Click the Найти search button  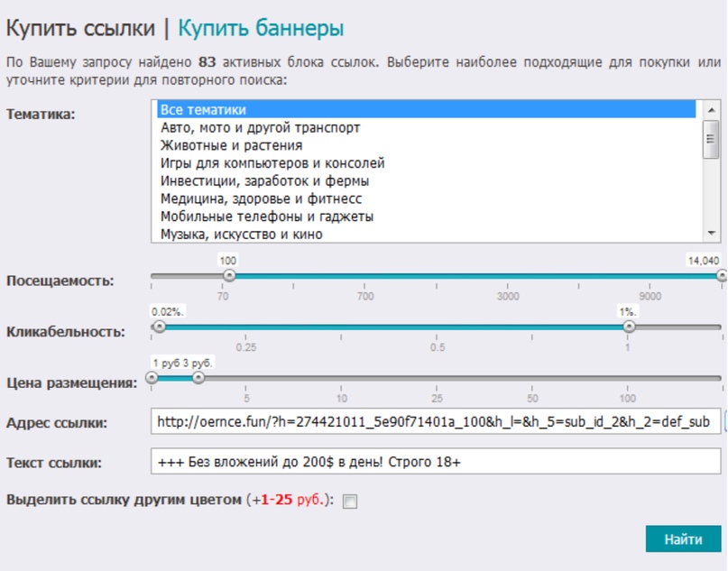(683, 539)
